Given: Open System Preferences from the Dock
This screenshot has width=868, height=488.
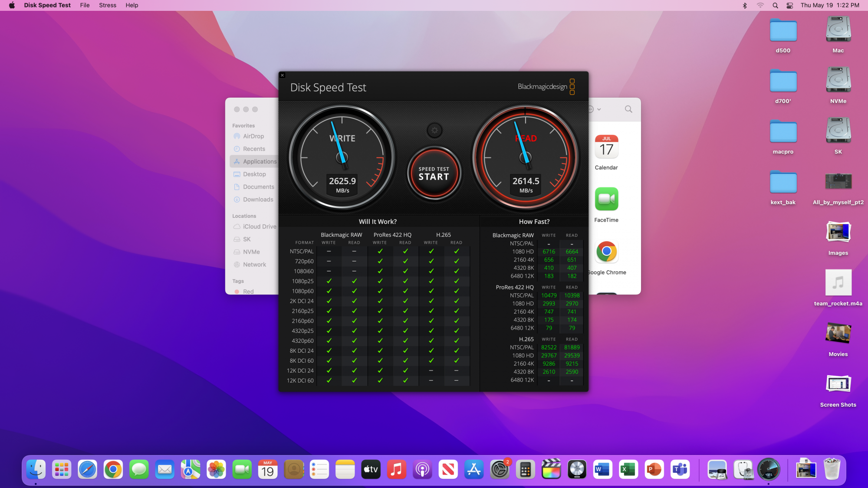Looking at the screenshot, I should (500, 469).
